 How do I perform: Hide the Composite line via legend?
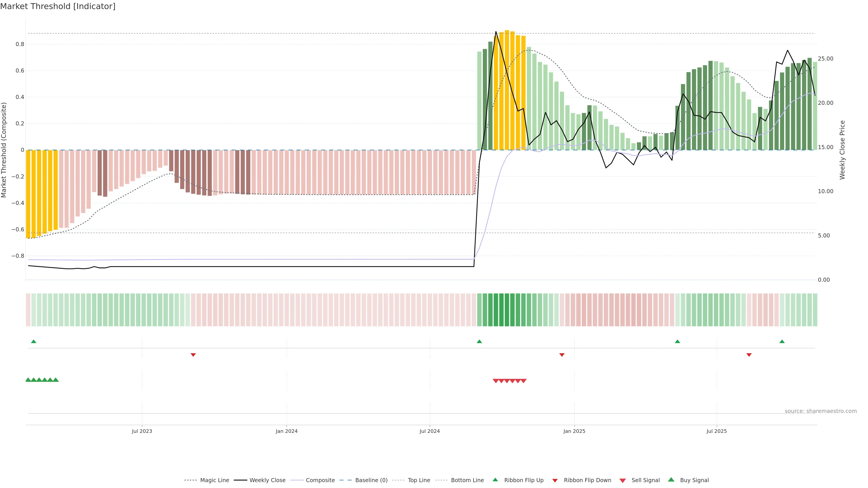click(x=320, y=480)
